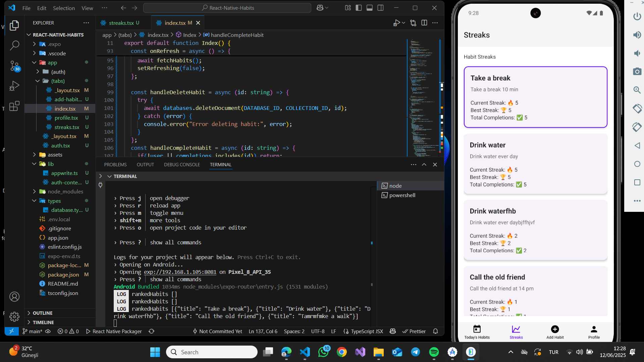Click emulator overview square button

[637, 182]
